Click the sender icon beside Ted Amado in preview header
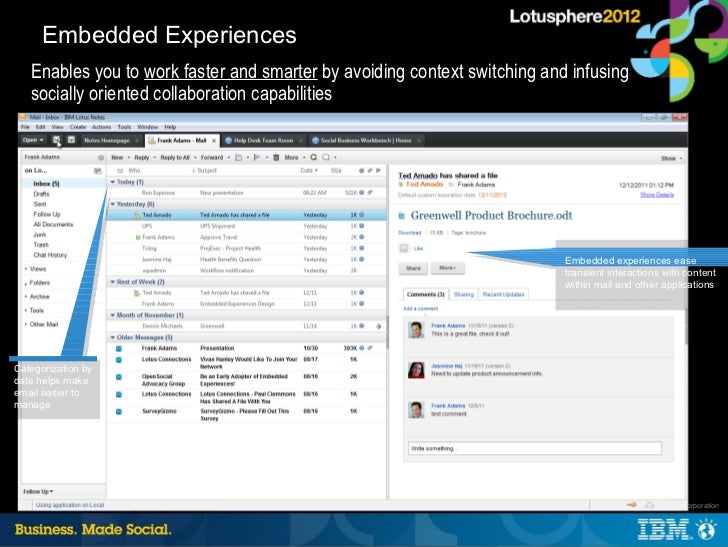This screenshot has height=547, width=728. [401, 184]
